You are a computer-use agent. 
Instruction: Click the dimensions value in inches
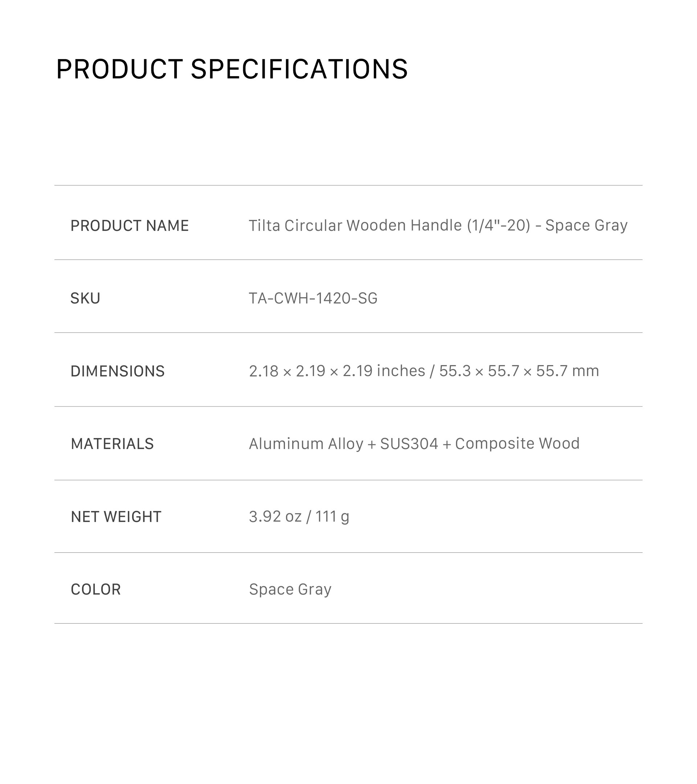coord(337,371)
